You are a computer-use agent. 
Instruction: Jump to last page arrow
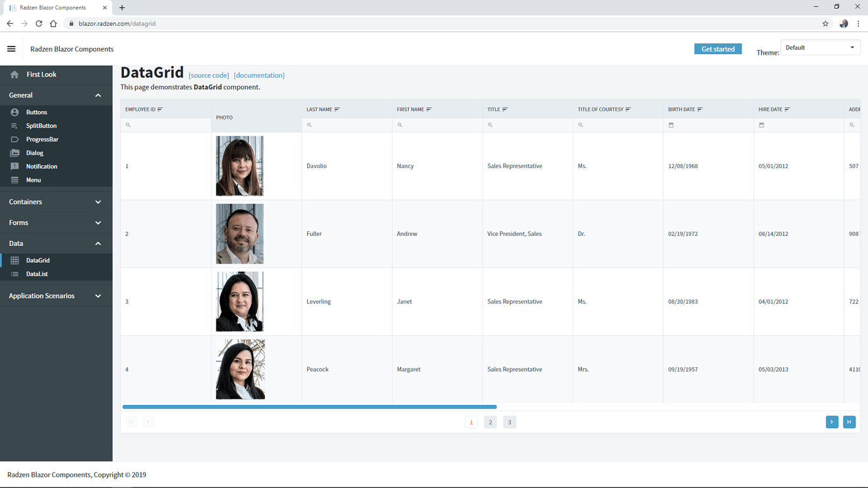coord(849,422)
